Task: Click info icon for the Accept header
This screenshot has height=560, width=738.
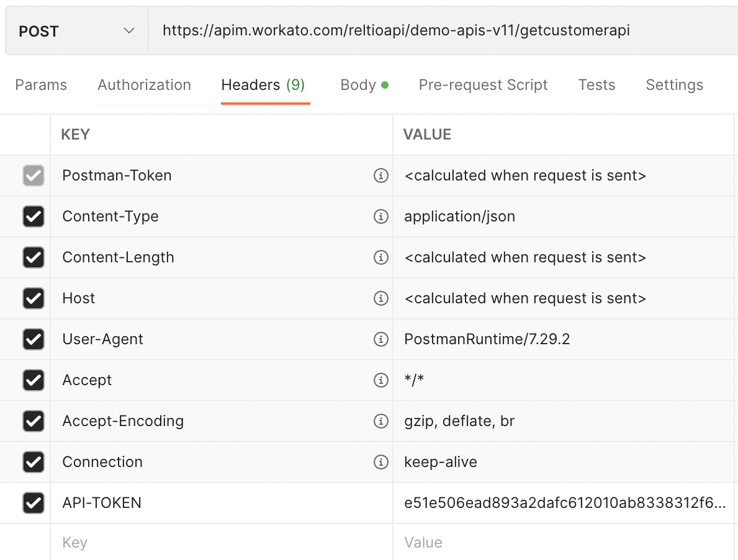Action: click(x=380, y=380)
